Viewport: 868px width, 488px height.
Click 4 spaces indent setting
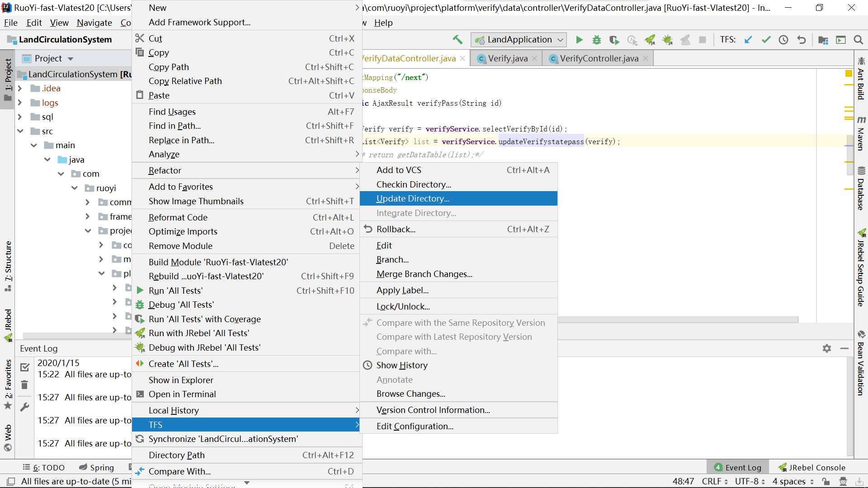[x=793, y=481]
